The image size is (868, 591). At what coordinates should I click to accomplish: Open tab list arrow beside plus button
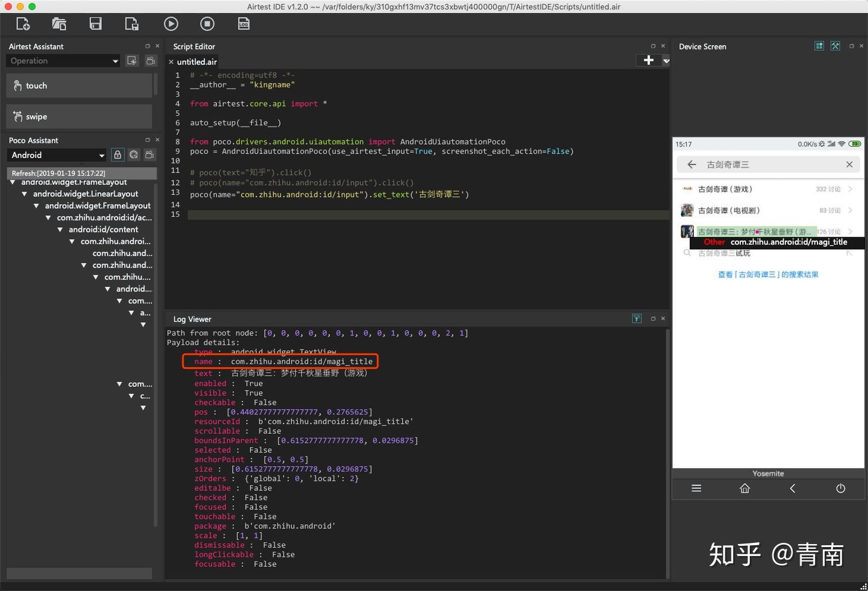coord(666,61)
